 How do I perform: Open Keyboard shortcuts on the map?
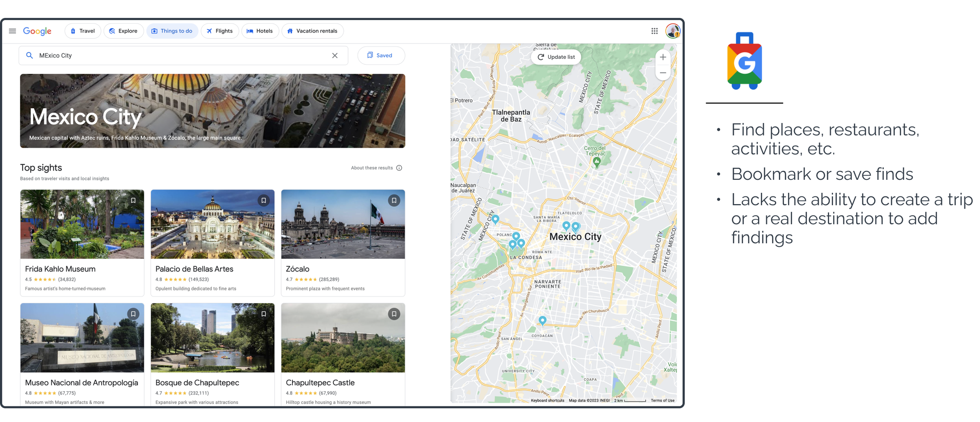click(x=547, y=400)
